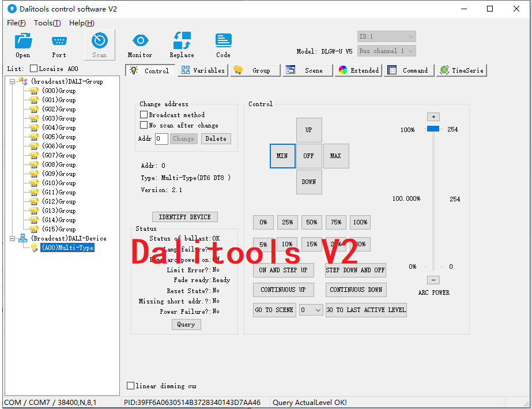Open the Port connection settings icon
The width and height of the screenshot is (532, 409).
[x=59, y=42]
